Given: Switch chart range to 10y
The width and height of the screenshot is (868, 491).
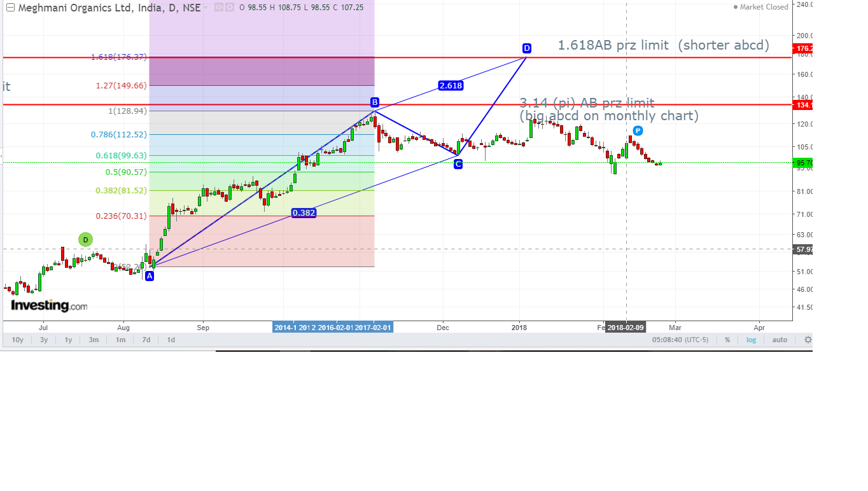Looking at the screenshot, I should (18, 340).
